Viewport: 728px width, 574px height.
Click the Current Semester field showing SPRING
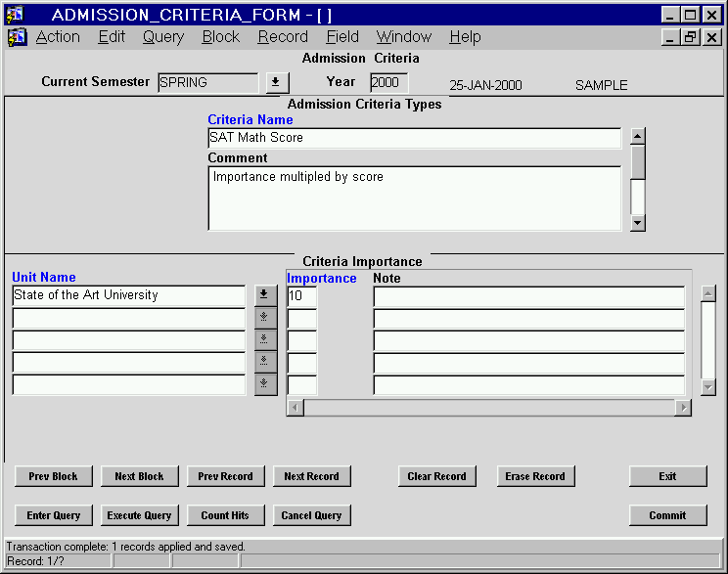click(x=207, y=82)
